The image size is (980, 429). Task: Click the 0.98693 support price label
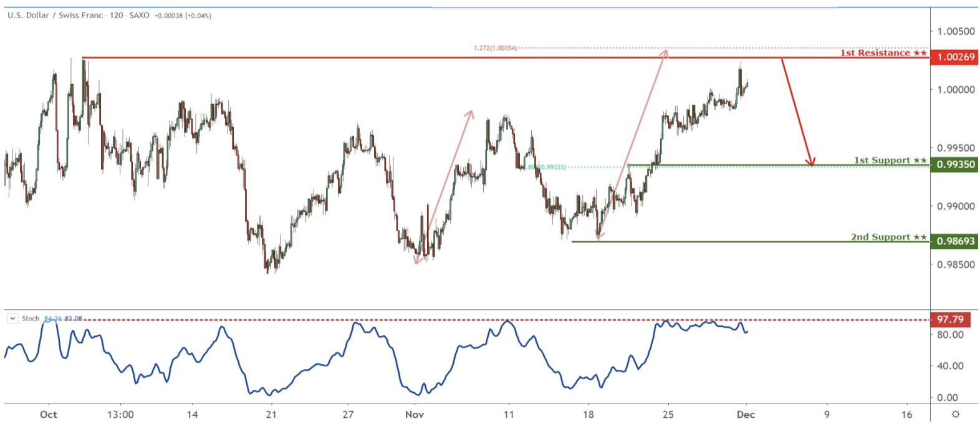(x=954, y=241)
